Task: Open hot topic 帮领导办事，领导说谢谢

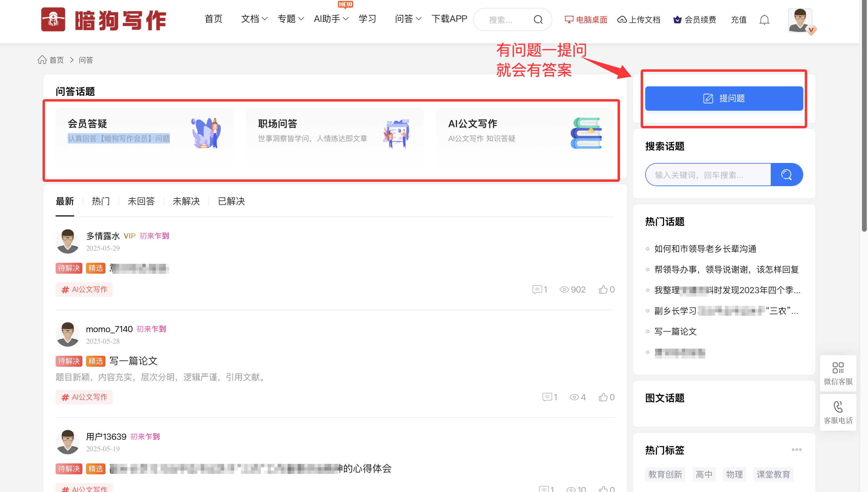Action: (726, 269)
